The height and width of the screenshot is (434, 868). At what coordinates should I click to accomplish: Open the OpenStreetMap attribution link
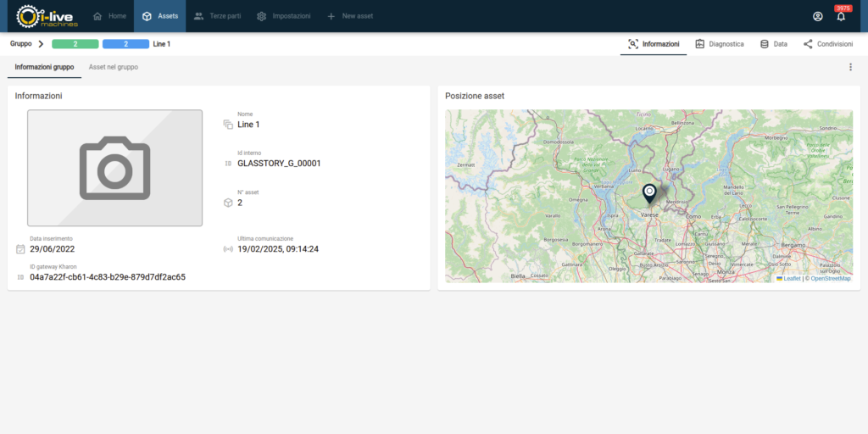click(x=830, y=278)
